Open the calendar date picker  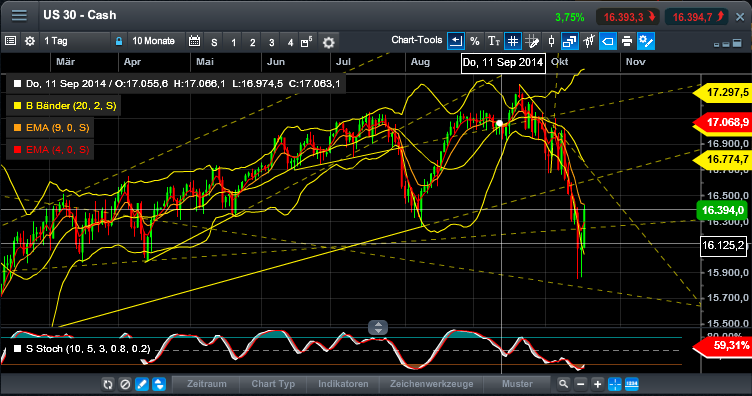point(194,41)
